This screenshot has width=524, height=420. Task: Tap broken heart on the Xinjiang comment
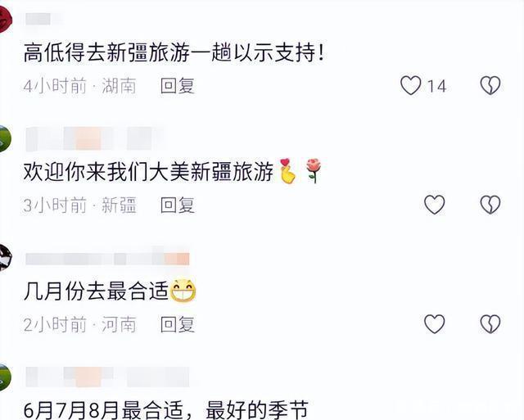pos(490,205)
